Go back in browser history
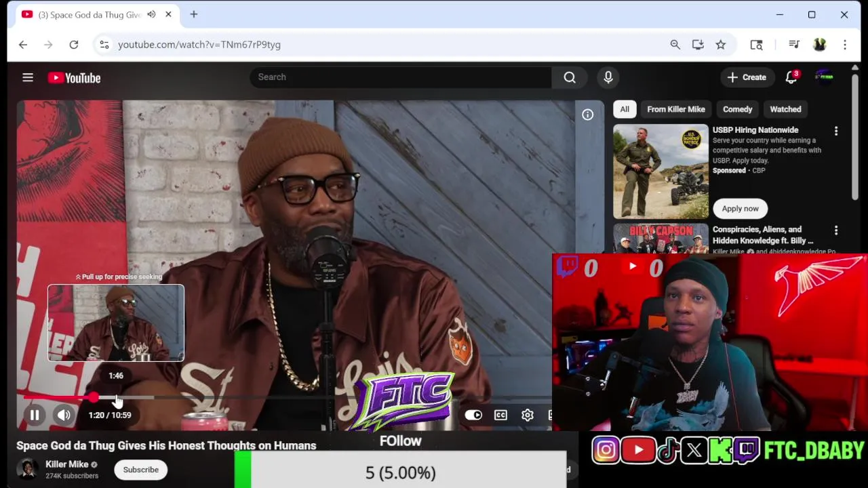 click(23, 45)
